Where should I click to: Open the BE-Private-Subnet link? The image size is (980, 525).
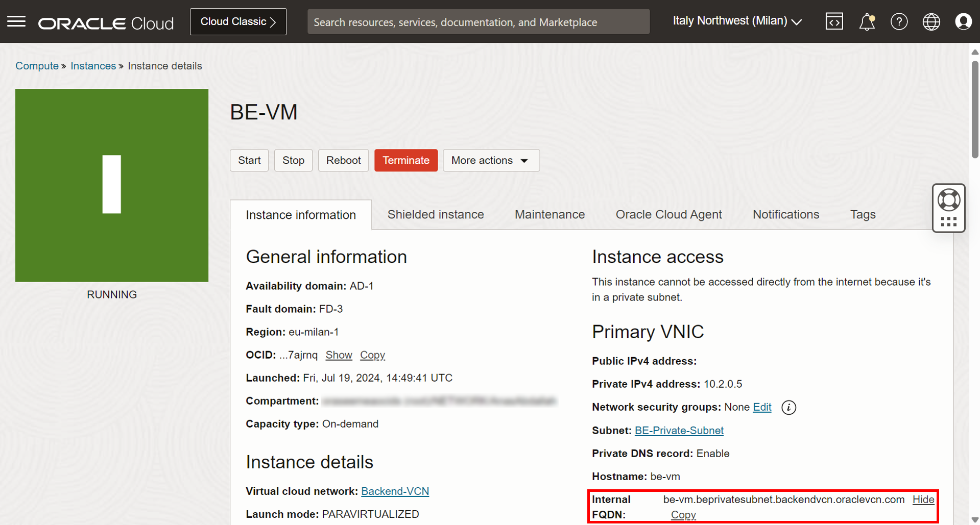tap(679, 430)
